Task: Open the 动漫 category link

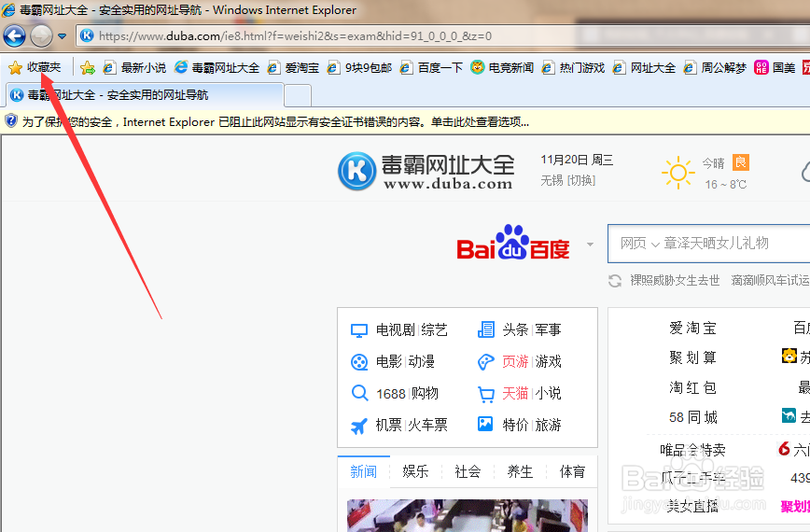Action: point(422,361)
